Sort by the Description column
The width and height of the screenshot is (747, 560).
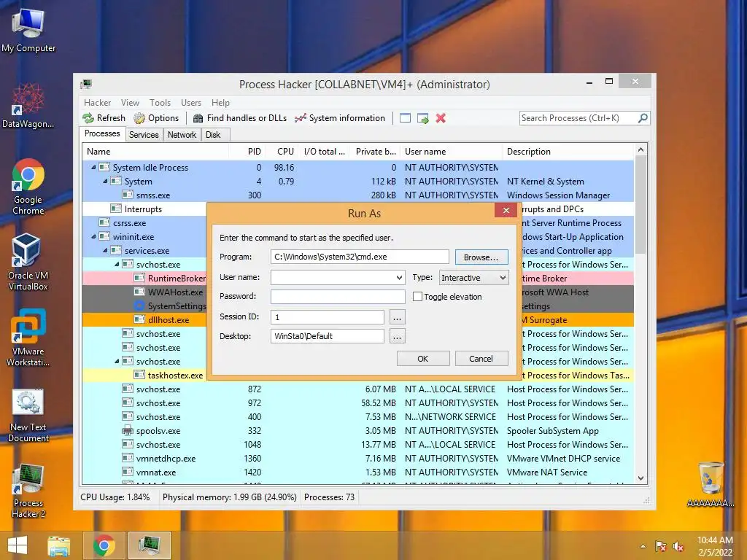click(568, 152)
